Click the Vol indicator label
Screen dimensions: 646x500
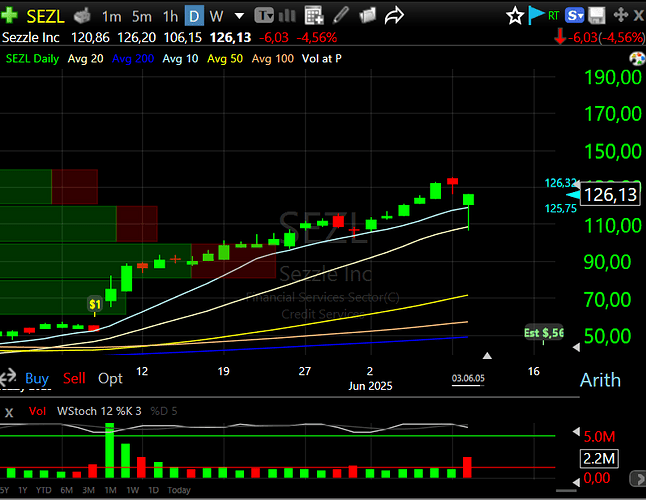point(37,411)
